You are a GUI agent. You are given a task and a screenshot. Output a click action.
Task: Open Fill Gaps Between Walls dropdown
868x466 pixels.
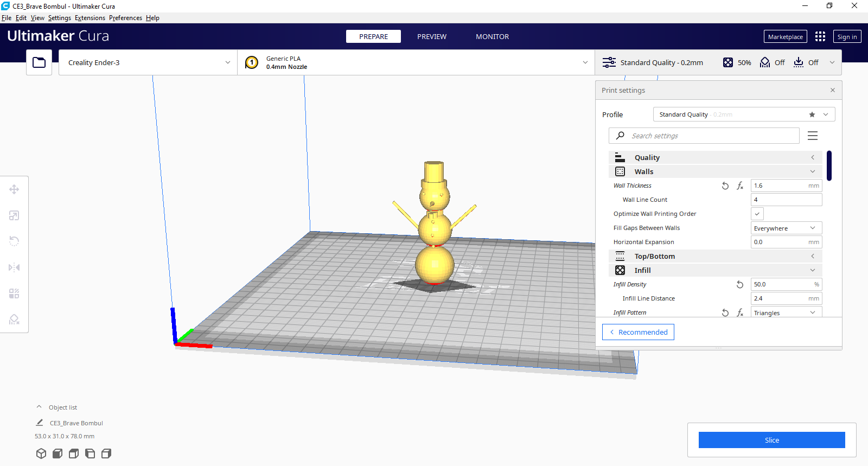pos(787,228)
